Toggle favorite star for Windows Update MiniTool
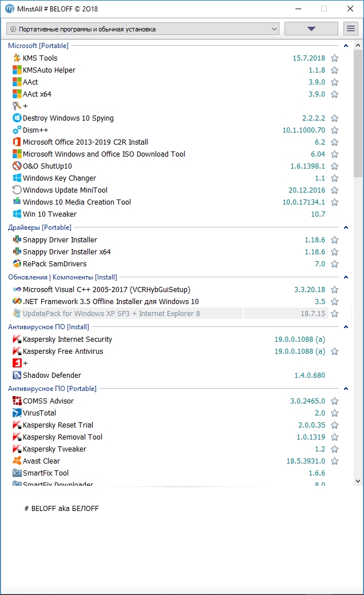This screenshot has height=595, width=364. click(334, 190)
